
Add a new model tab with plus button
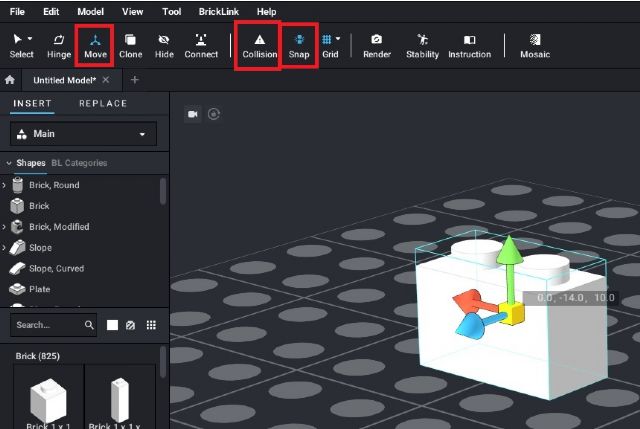tap(135, 79)
